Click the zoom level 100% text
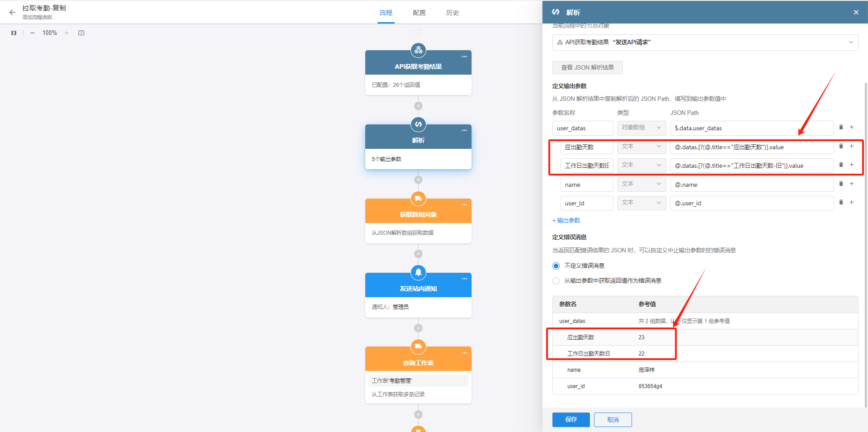The width and height of the screenshot is (868, 432). point(50,33)
